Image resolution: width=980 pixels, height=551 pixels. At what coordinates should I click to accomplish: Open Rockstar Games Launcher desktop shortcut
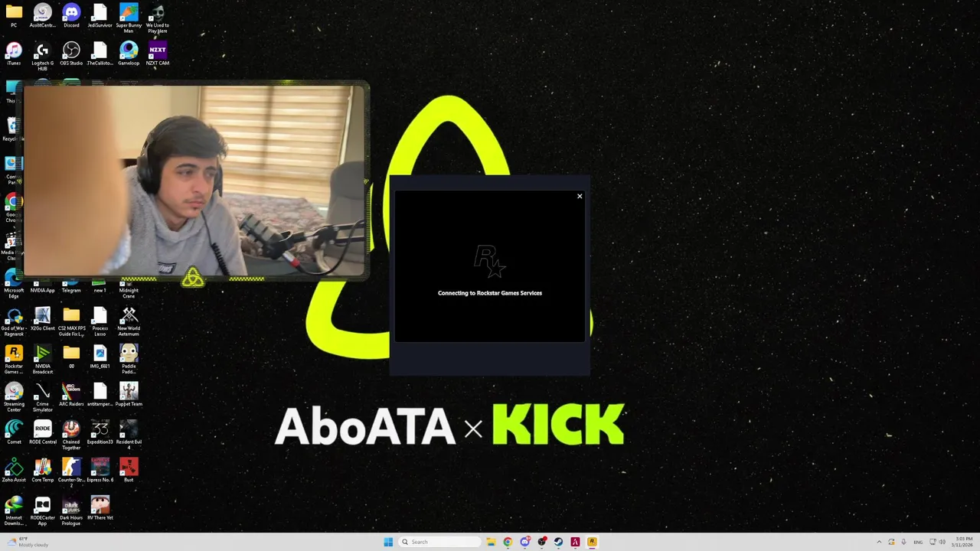pos(14,360)
